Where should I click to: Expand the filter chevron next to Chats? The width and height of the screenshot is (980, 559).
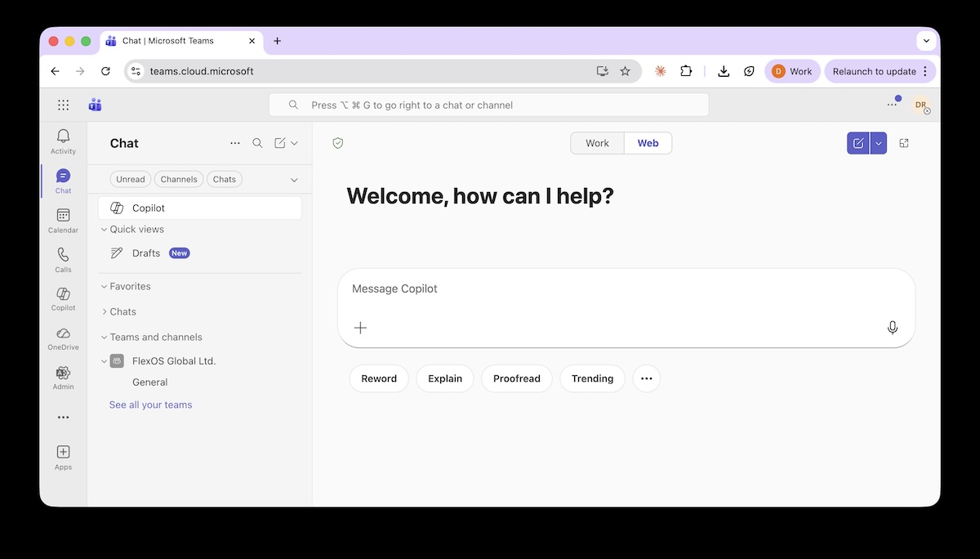pyautogui.click(x=294, y=180)
